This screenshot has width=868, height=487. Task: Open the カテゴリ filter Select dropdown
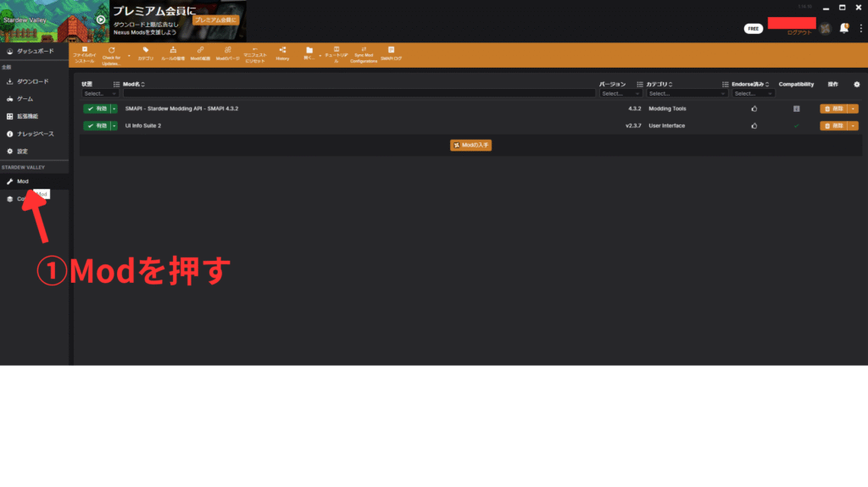[687, 93]
